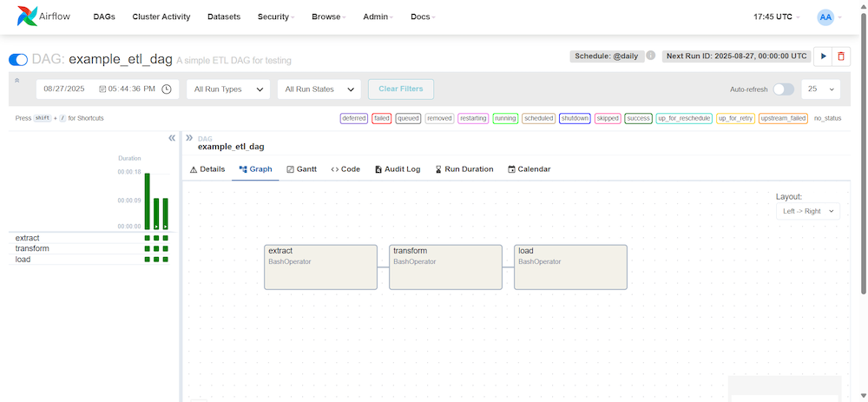Open the AA user avatar menu
868x402 pixels.
click(825, 17)
